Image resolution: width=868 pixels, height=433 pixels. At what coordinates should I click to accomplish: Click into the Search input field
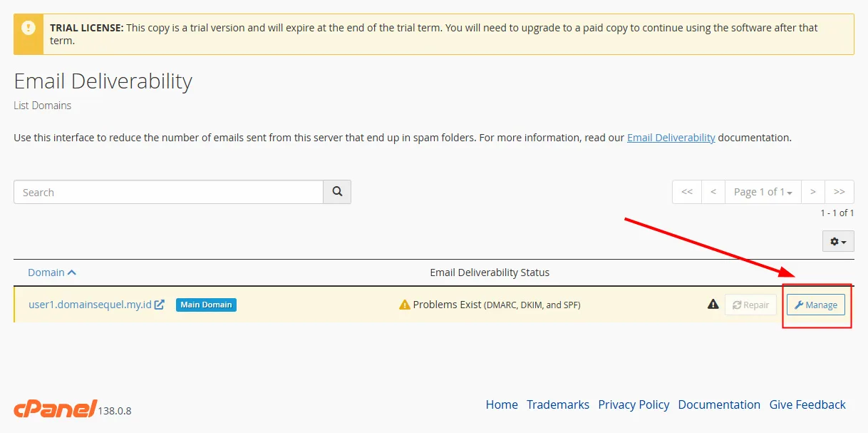(168, 192)
